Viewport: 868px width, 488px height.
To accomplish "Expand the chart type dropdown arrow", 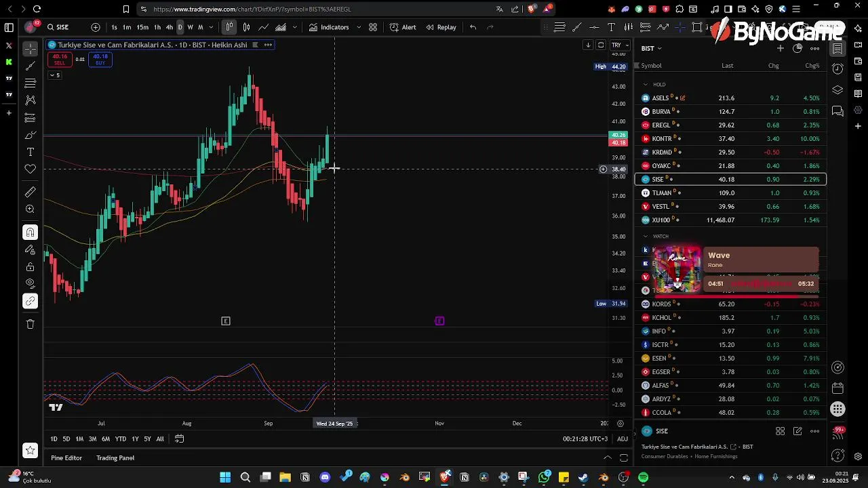I will point(294,27).
